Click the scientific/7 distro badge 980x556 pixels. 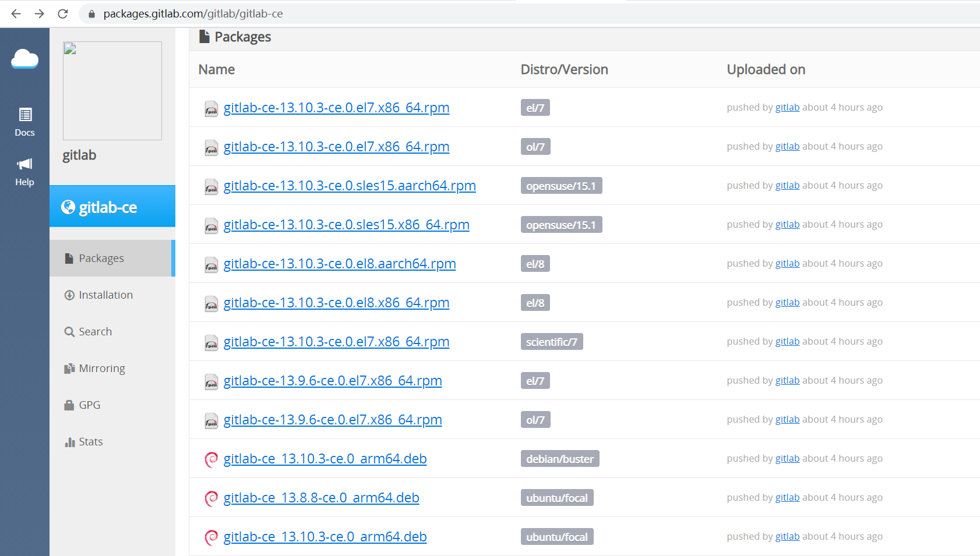551,342
